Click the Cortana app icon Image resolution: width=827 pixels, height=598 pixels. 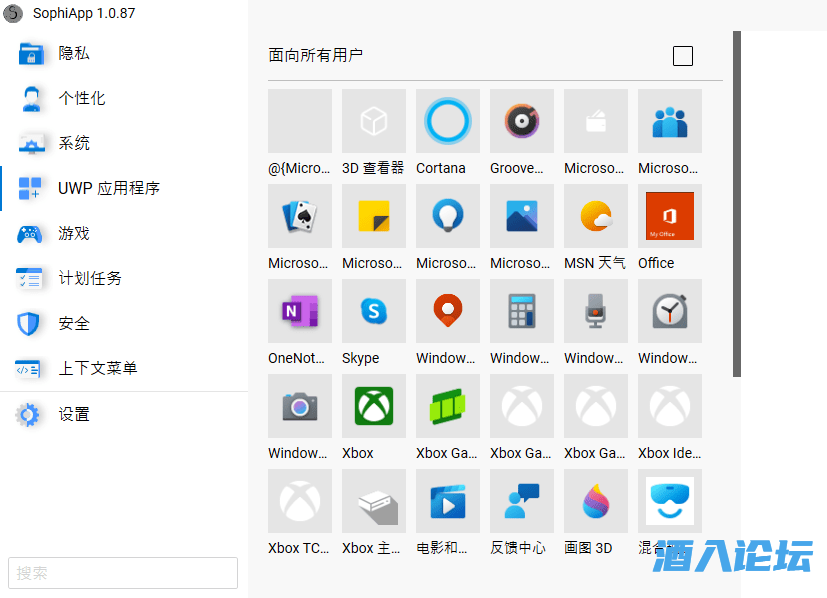[448, 121]
